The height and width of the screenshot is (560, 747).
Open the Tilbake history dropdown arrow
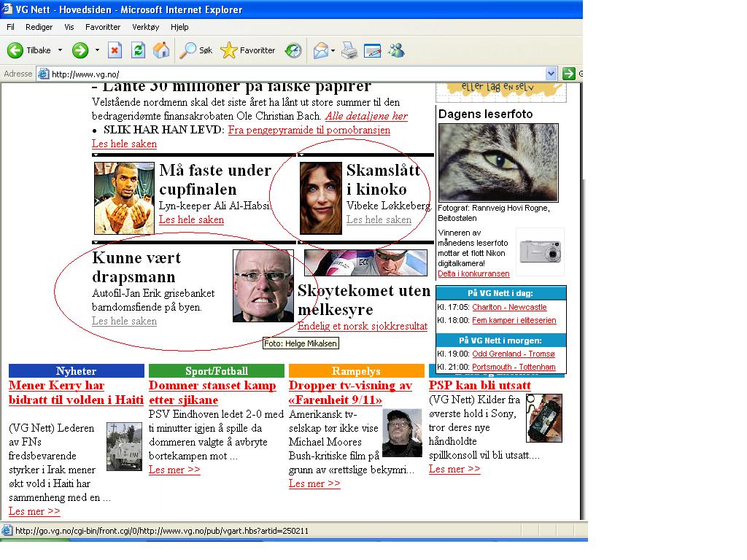point(60,50)
